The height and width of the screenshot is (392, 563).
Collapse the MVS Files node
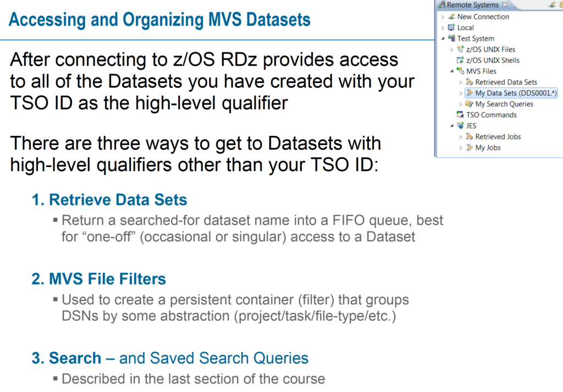(x=452, y=71)
